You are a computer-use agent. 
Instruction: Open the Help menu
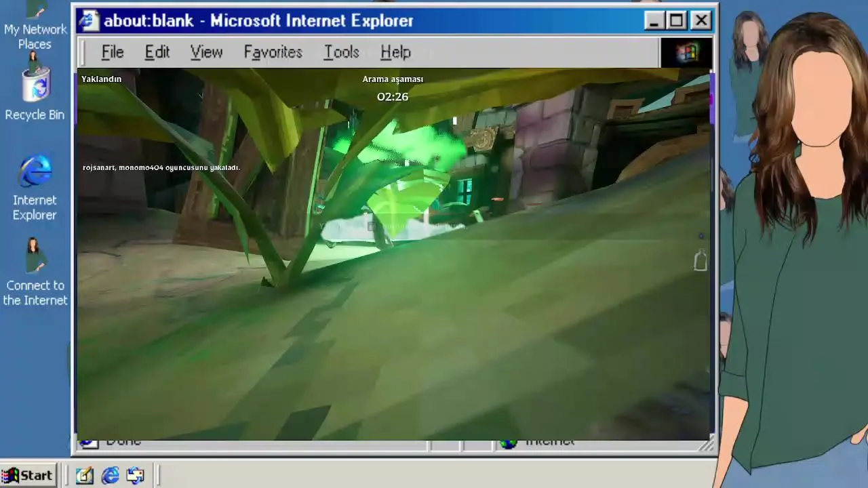pyautogui.click(x=395, y=52)
